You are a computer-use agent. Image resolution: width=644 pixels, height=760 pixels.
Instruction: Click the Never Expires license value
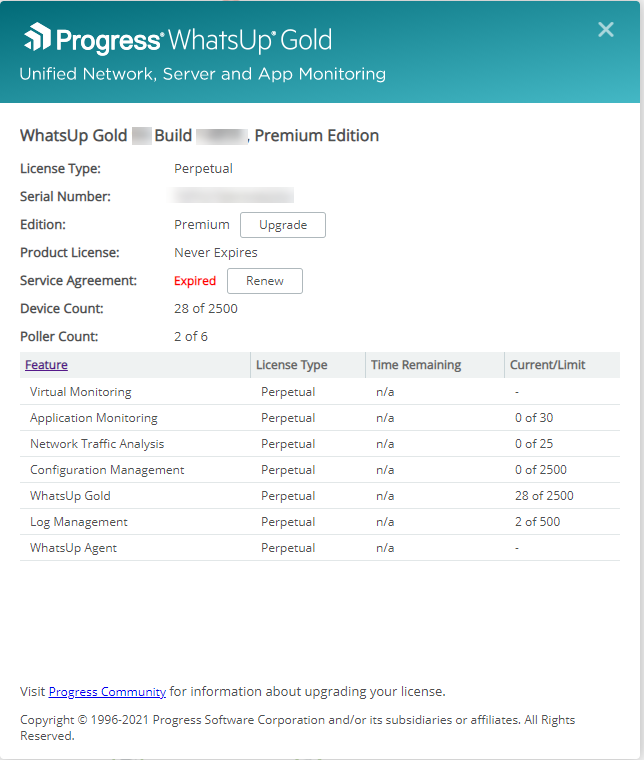[x=216, y=253]
